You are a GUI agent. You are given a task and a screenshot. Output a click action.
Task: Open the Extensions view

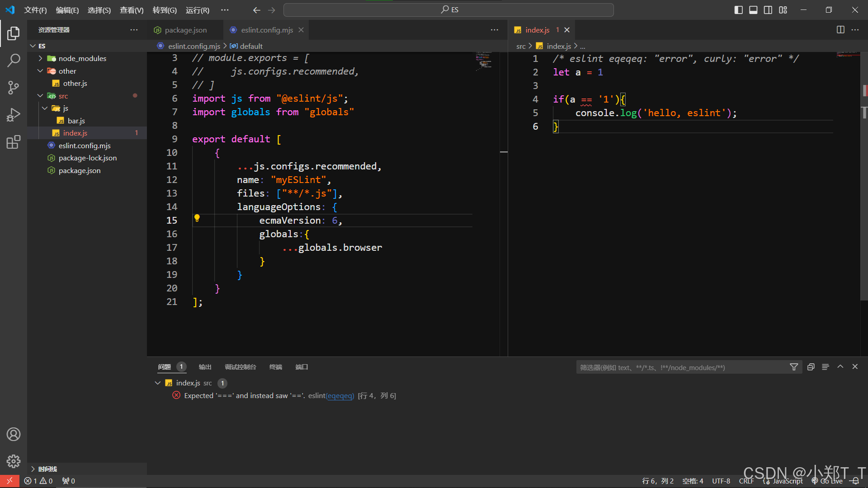pyautogui.click(x=14, y=142)
